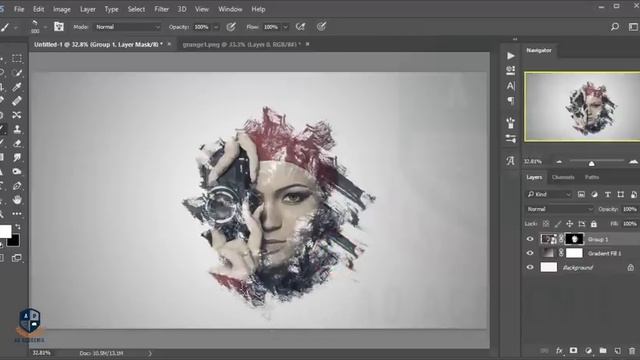640x360 pixels.
Task: Toggle pressure for opacity button
Action: [x=231, y=27]
